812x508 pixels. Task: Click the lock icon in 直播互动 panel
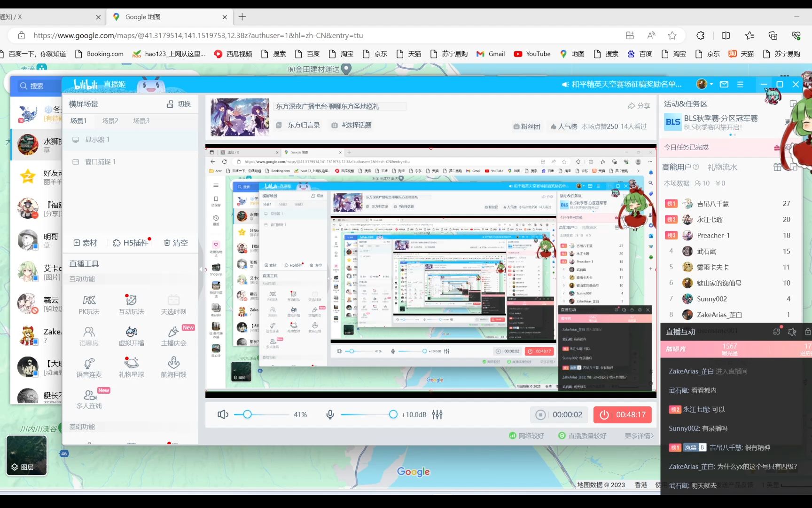(808, 332)
